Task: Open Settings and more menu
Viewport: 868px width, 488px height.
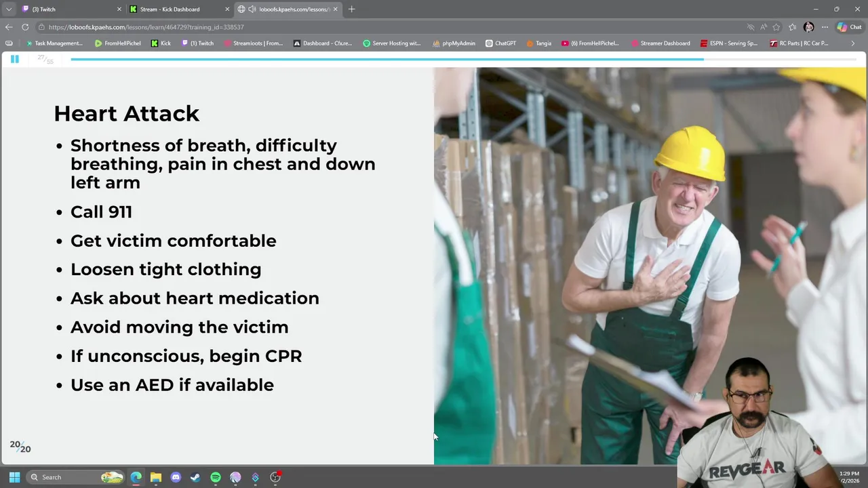Action: [x=825, y=27]
